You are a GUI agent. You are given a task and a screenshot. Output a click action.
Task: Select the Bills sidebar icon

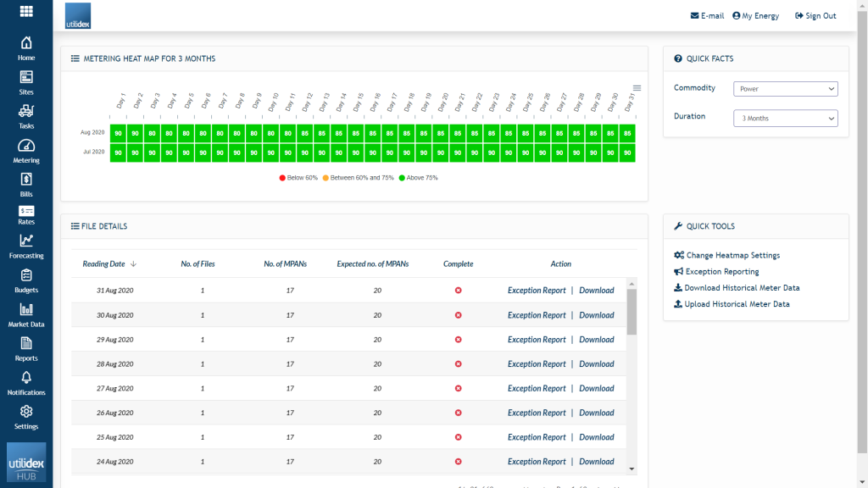coord(26,185)
